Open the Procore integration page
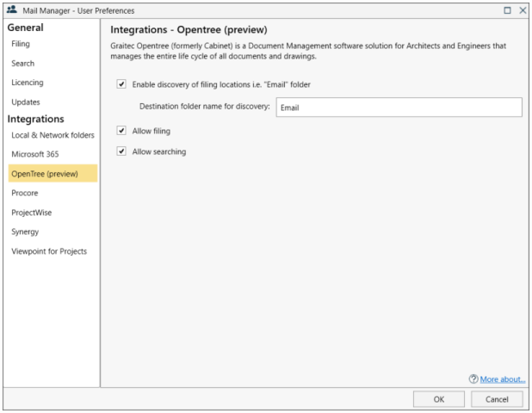The height and width of the screenshot is (413, 532). [x=25, y=193]
